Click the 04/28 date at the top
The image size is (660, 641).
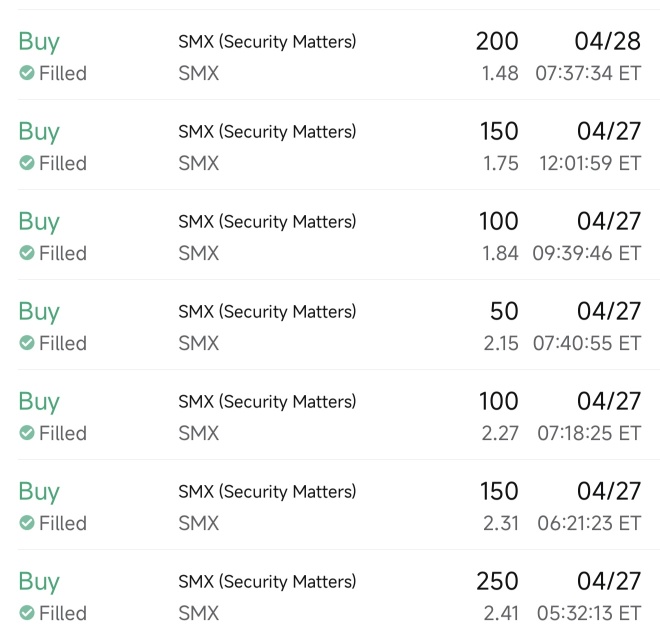tap(608, 41)
